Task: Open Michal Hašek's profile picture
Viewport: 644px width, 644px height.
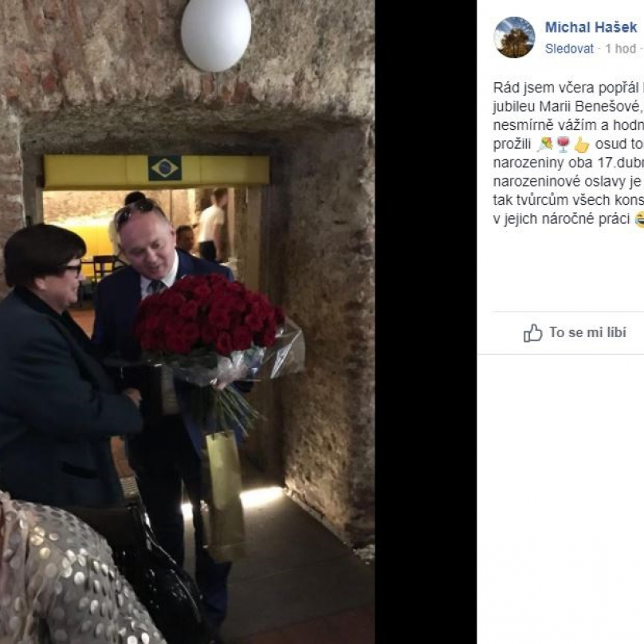Action: pos(514,37)
